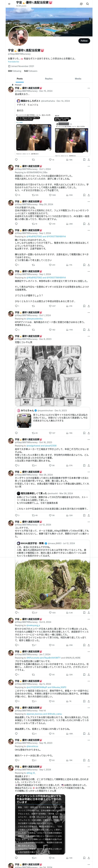Open the search icon in the header
The image size is (98, 868).
[88, 4]
